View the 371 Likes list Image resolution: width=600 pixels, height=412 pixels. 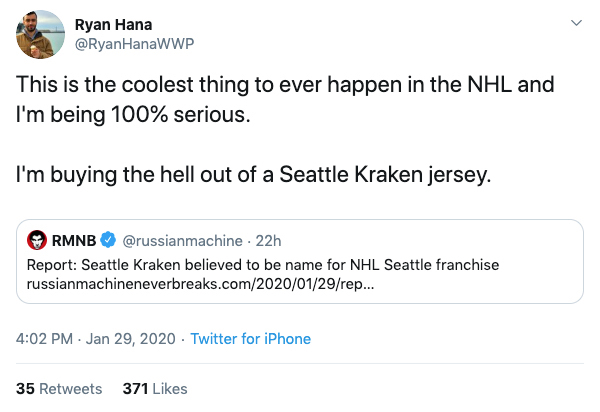click(154, 388)
